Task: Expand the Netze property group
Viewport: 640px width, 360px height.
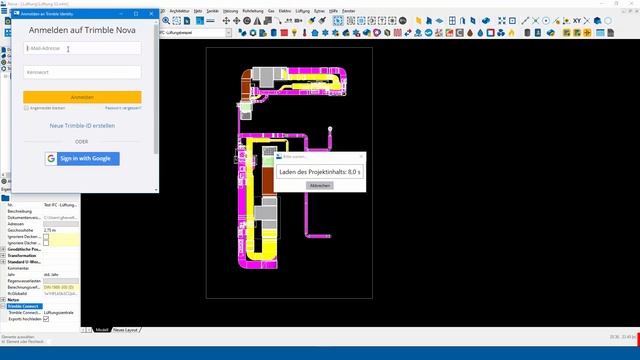Action: 3,300
